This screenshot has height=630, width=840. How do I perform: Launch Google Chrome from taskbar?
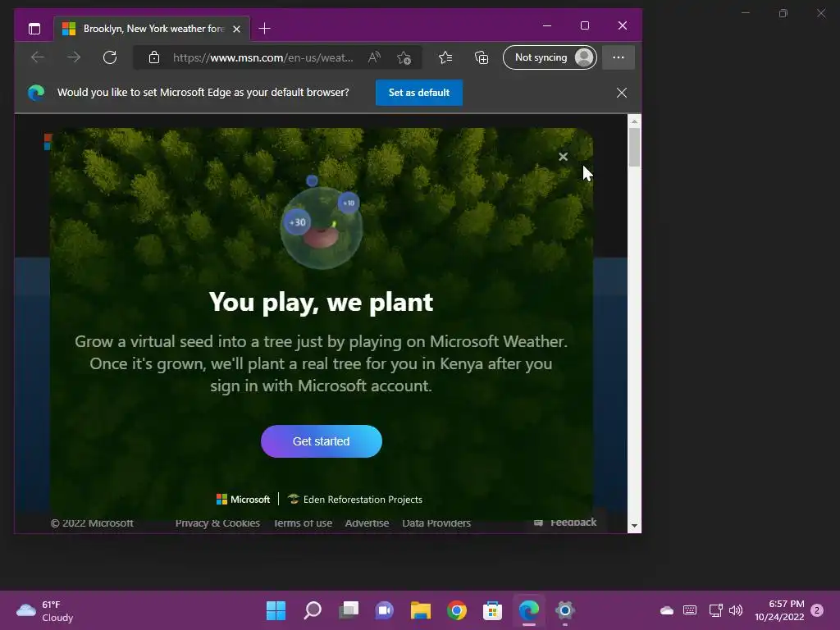456,610
